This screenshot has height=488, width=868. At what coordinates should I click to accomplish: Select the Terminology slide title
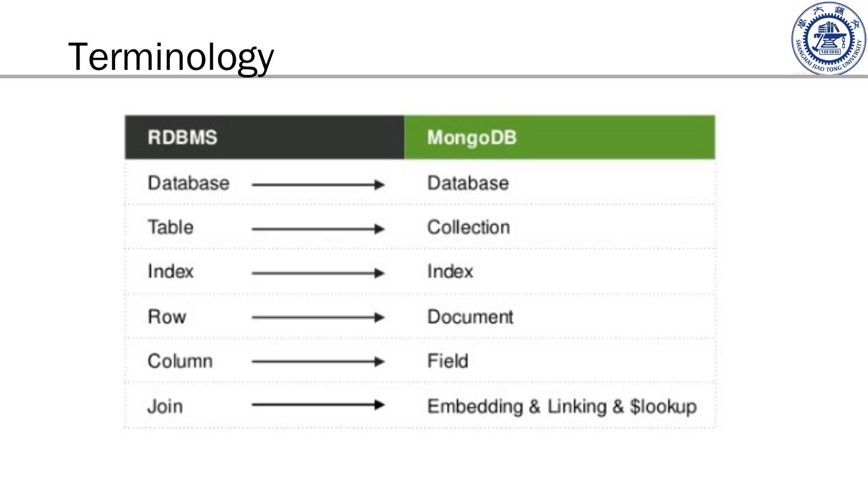(171, 58)
